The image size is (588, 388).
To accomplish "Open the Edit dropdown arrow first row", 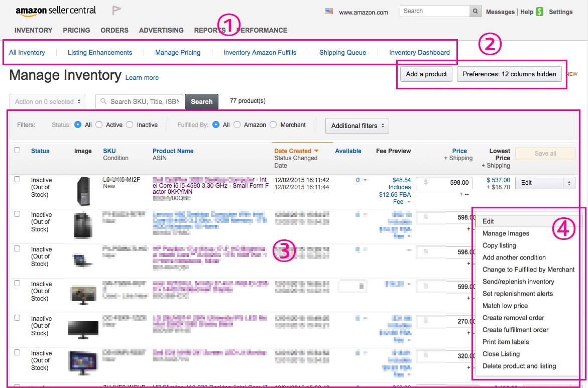I will tap(569, 183).
